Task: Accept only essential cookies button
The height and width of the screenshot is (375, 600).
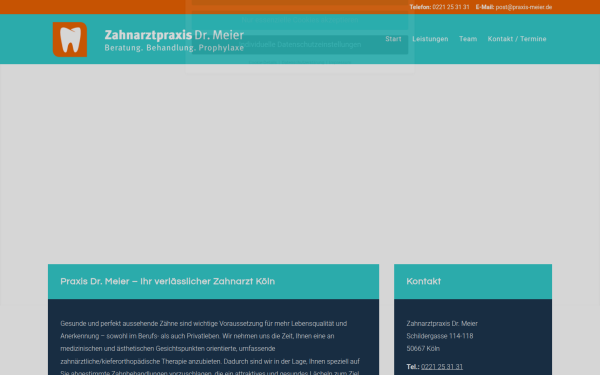Action: [x=300, y=20]
